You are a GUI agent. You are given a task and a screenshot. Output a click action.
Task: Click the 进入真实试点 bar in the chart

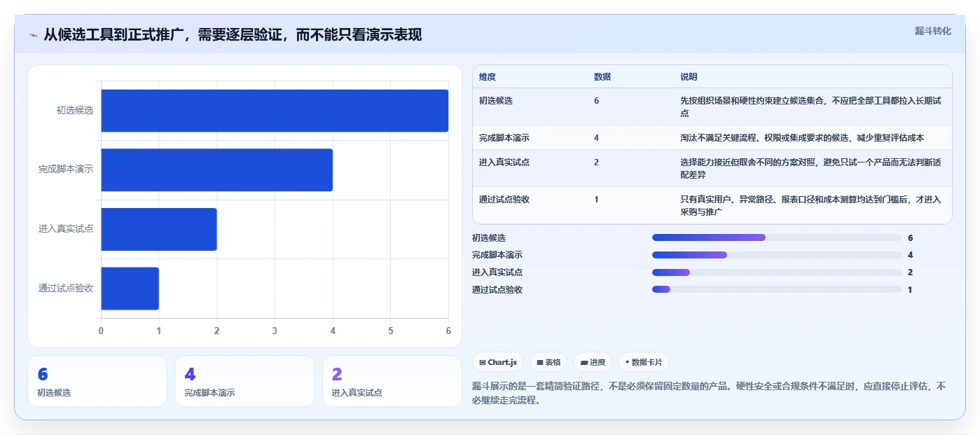(x=159, y=229)
